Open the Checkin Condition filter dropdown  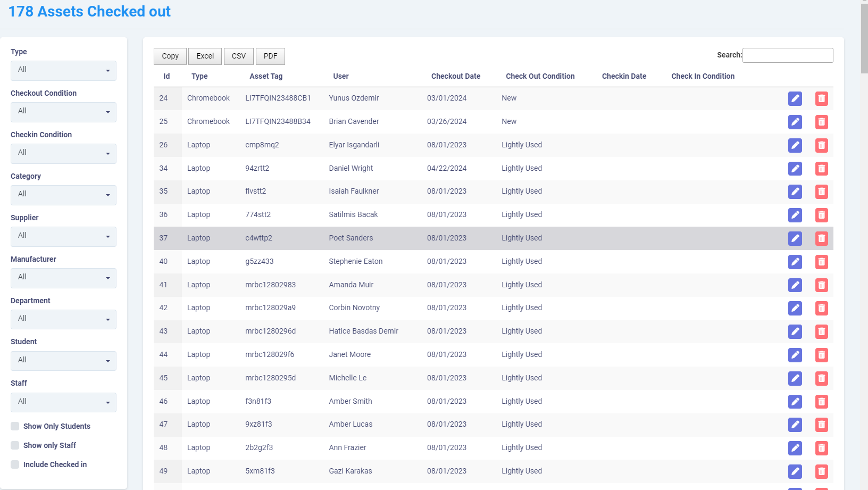(63, 154)
